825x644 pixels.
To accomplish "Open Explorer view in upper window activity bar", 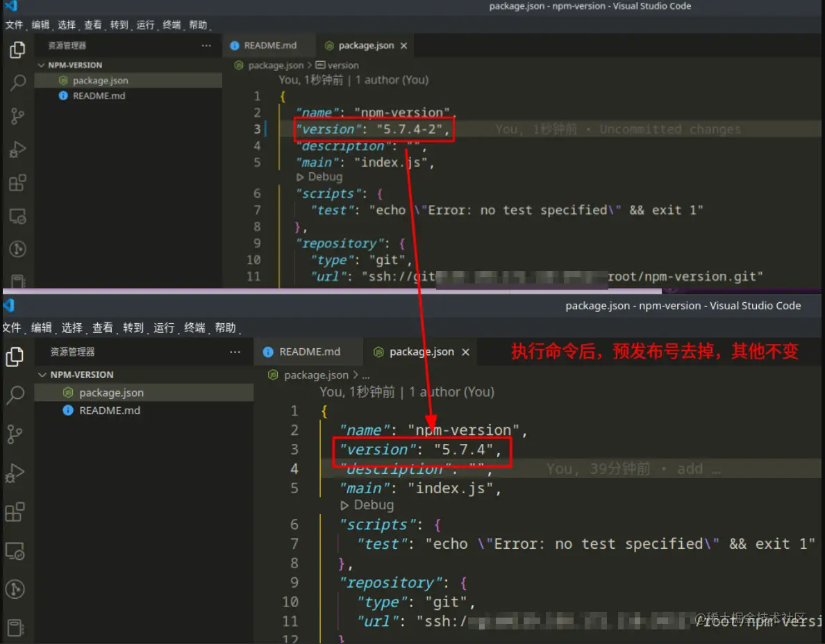I will pos(17,49).
